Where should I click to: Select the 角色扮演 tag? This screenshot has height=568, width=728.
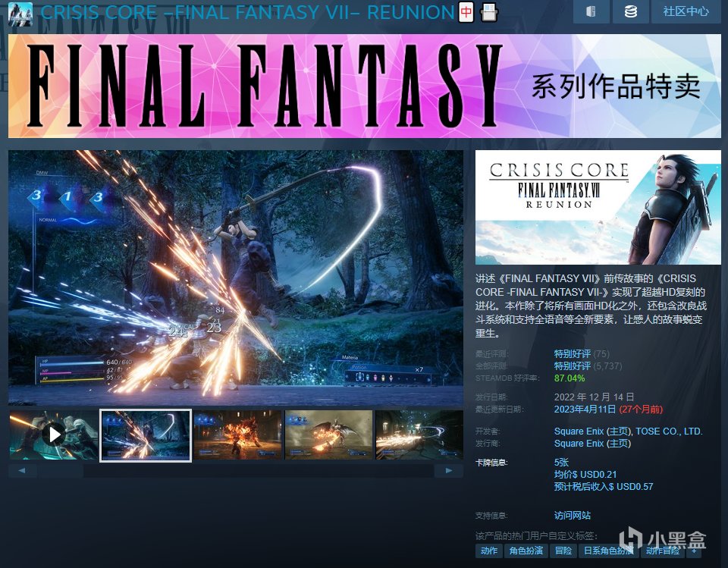point(526,551)
